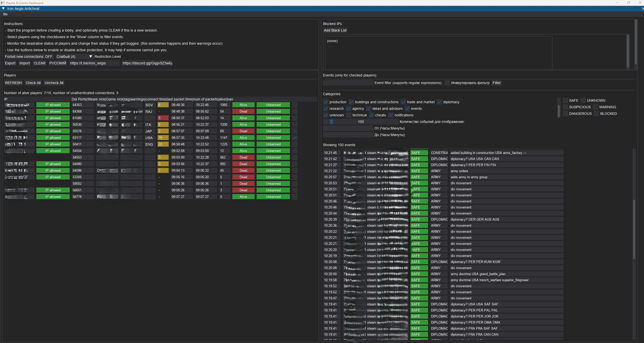The height and width of the screenshot is (343, 644).
Task: Collapse the Iron Aegis Anticheat panel triangle
Action: pos(3,9)
